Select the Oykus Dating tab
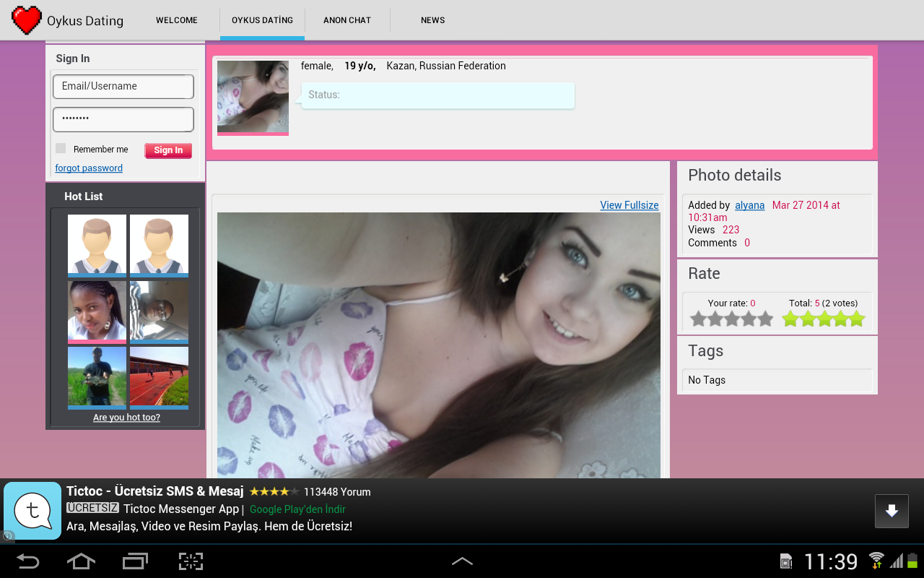Viewport: 924px width, 578px height. tap(262, 20)
